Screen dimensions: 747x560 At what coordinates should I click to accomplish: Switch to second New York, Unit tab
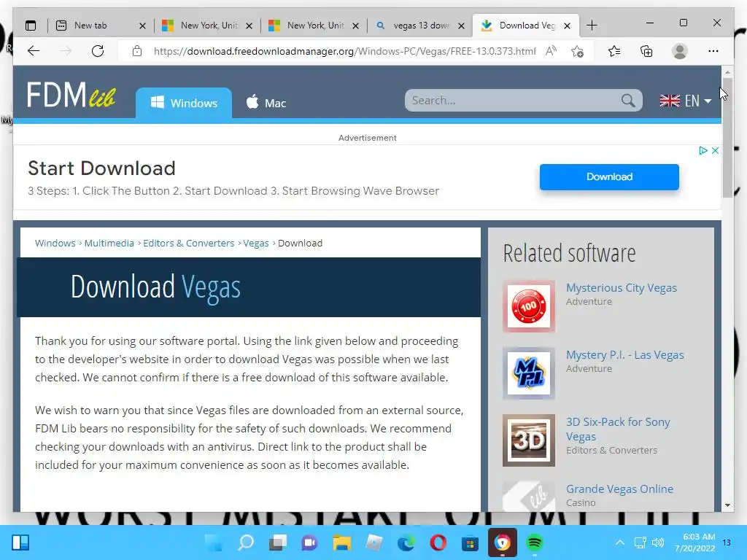pos(315,26)
